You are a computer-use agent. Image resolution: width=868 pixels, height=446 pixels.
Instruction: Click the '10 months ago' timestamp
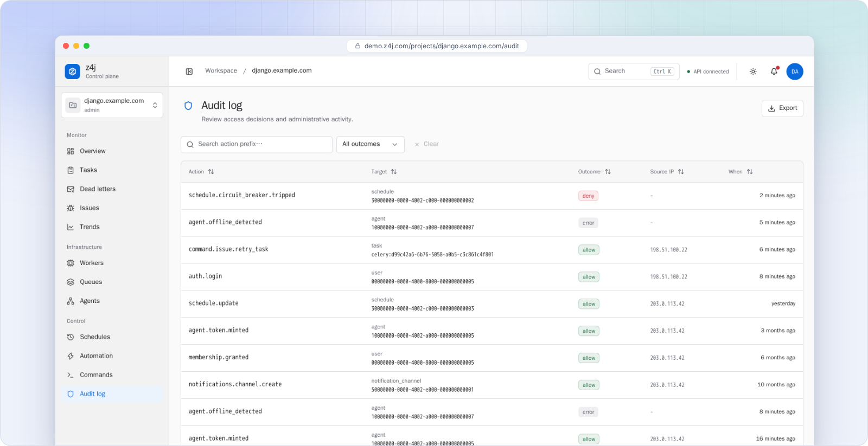coord(776,385)
